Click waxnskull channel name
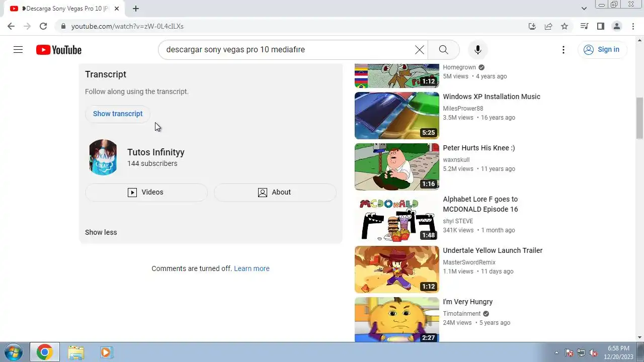The height and width of the screenshot is (362, 644). [x=456, y=160]
